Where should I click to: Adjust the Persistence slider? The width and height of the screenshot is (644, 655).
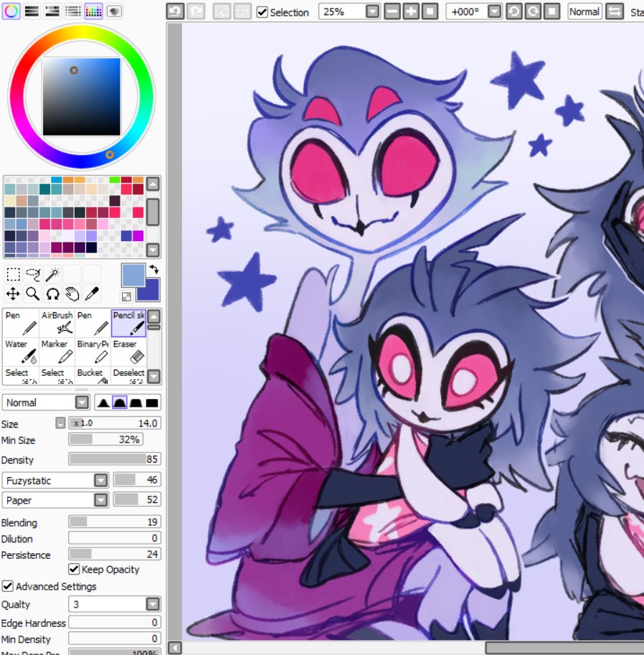[115, 554]
